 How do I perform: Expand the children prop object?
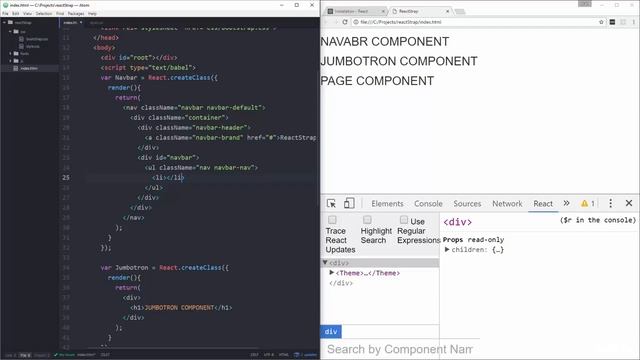[x=447, y=249]
